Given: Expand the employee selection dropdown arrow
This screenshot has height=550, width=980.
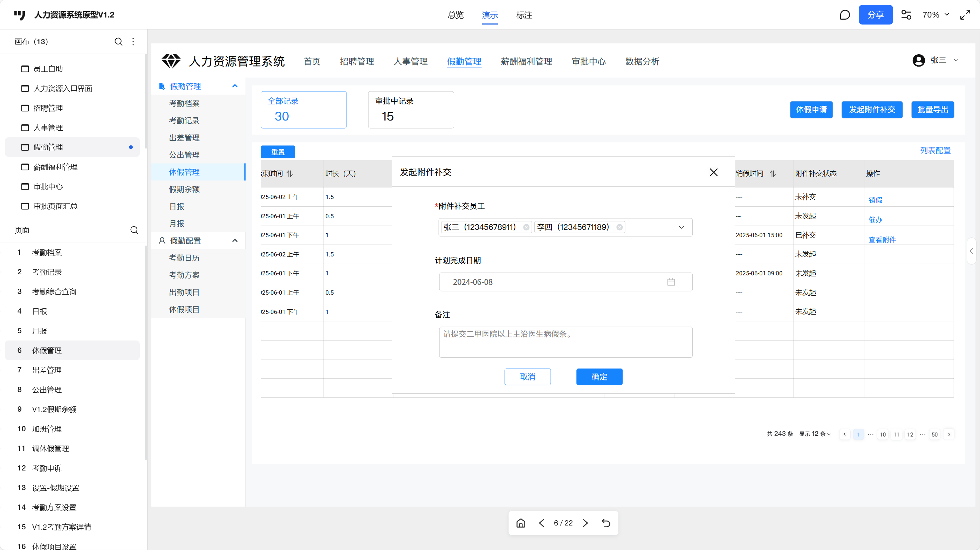Looking at the screenshot, I should click(x=681, y=227).
